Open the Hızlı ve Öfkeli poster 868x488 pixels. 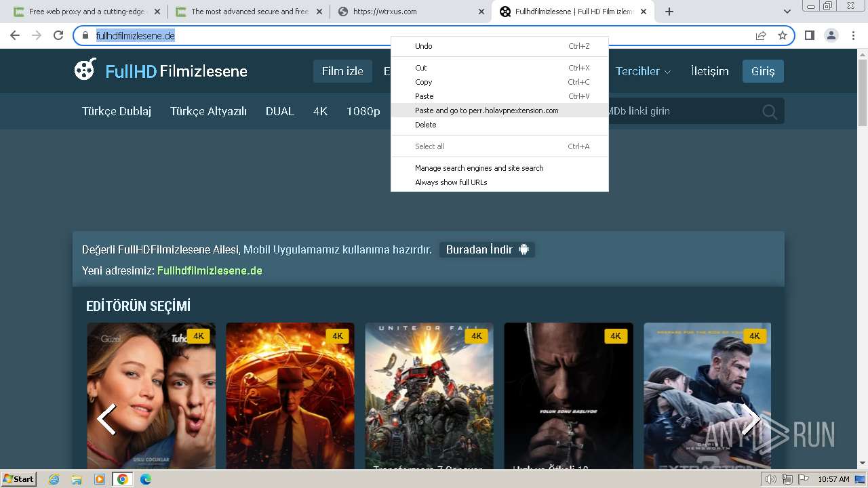[568, 396]
